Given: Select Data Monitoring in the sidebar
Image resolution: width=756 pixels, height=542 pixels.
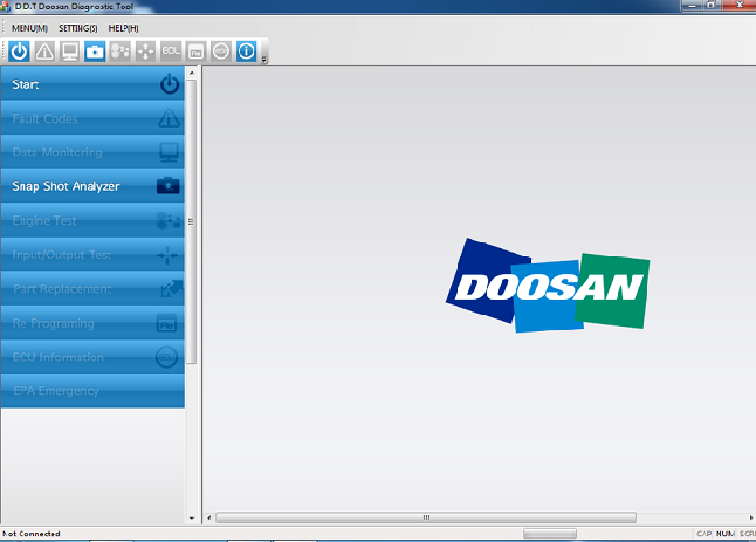Looking at the screenshot, I should [x=93, y=153].
